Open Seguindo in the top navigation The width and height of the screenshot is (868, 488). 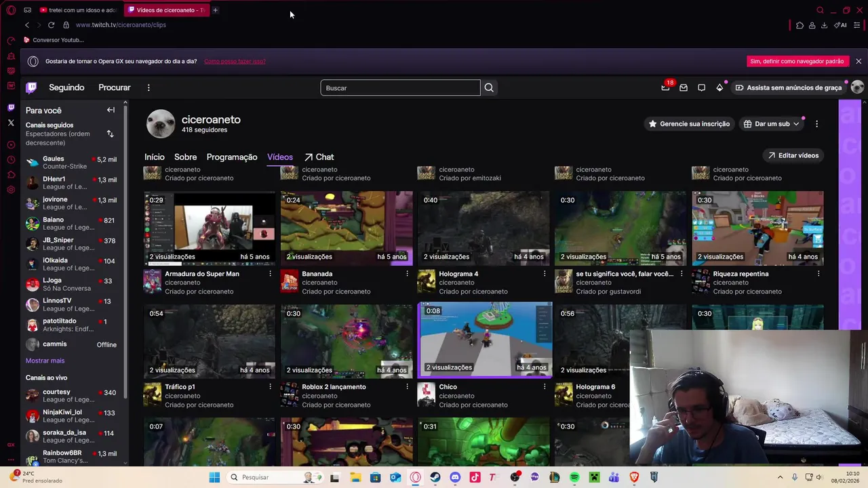(x=66, y=87)
